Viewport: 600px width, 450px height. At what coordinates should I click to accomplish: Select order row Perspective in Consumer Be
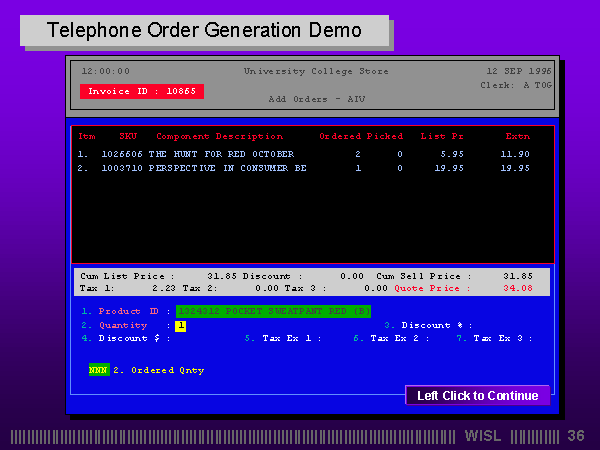pos(227,168)
